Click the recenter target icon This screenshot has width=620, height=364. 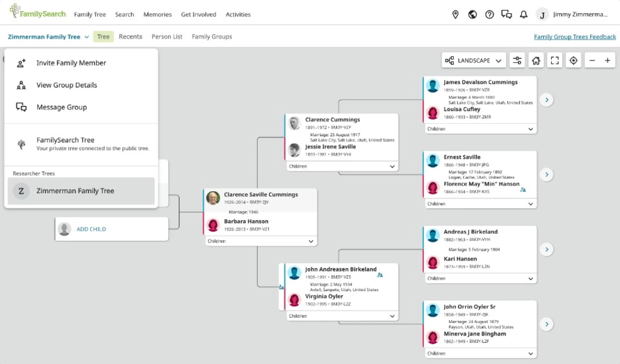(x=573, y=60)
